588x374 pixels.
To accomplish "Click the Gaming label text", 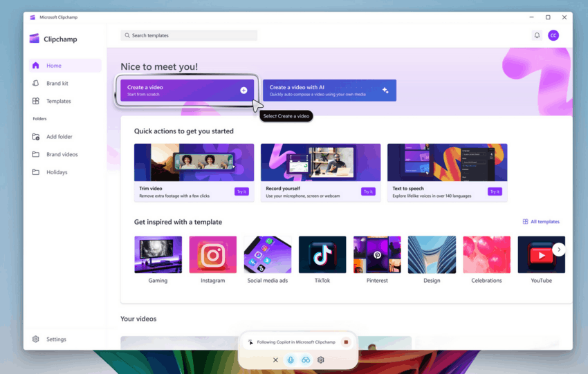I will 158,280.
